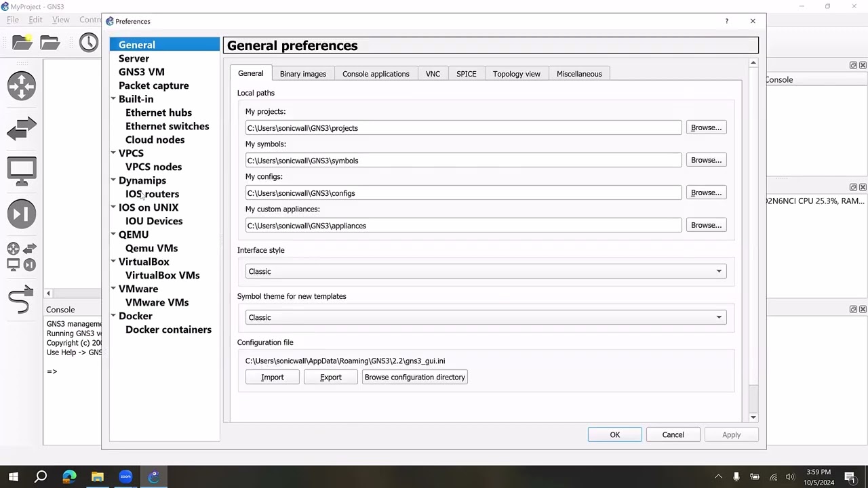Open the VNC tab
Viewport: 868px width, 488px height.
coord(433,74)
